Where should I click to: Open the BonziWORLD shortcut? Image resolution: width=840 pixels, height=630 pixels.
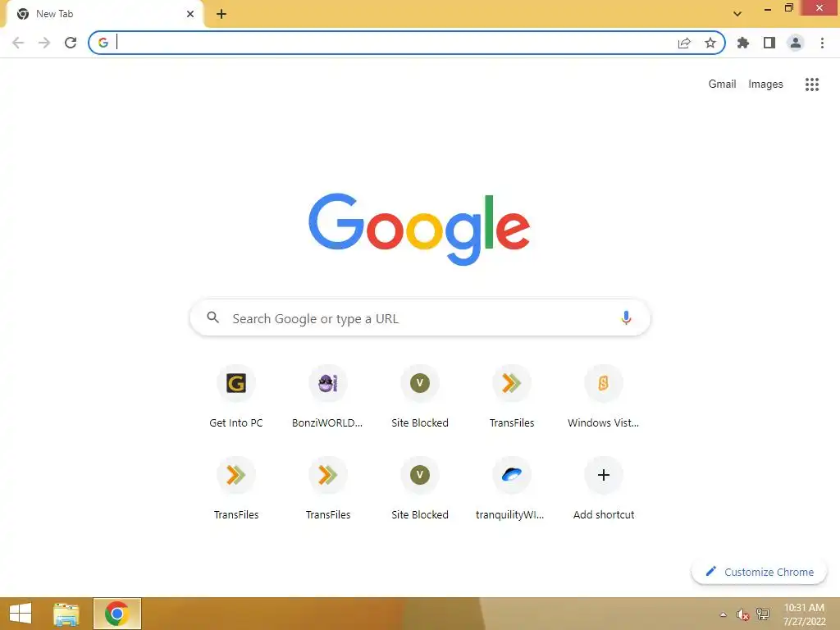pos(328,396)
